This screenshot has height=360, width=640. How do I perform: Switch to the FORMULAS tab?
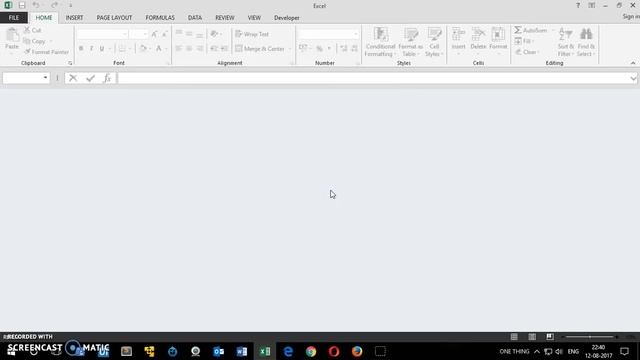coord(160,18)
